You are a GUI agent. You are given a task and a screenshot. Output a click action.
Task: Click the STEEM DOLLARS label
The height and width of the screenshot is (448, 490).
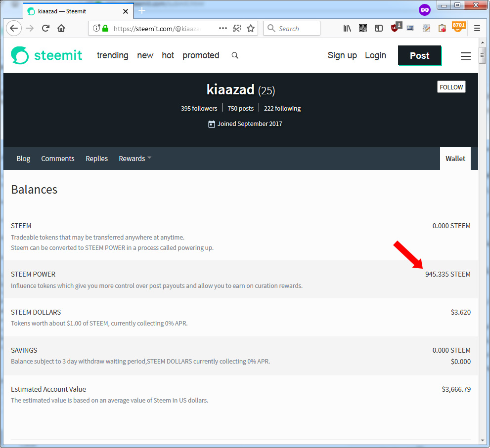click(36, 312)
